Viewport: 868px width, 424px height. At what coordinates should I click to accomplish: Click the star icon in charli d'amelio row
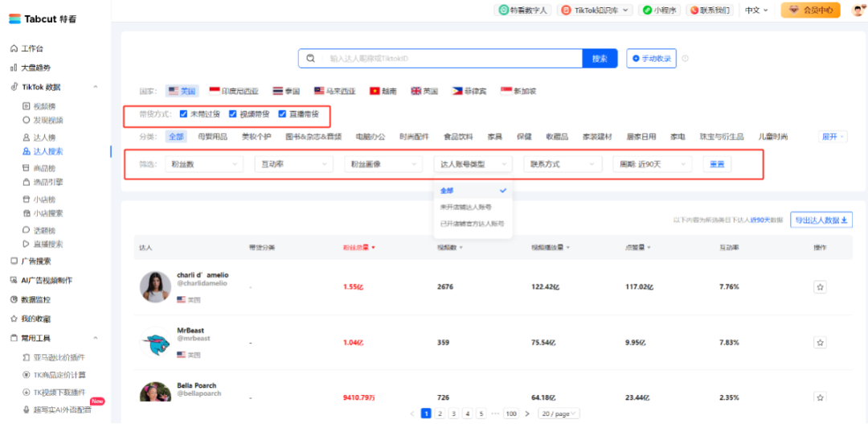pyautogui.click(x=820, y=286)
